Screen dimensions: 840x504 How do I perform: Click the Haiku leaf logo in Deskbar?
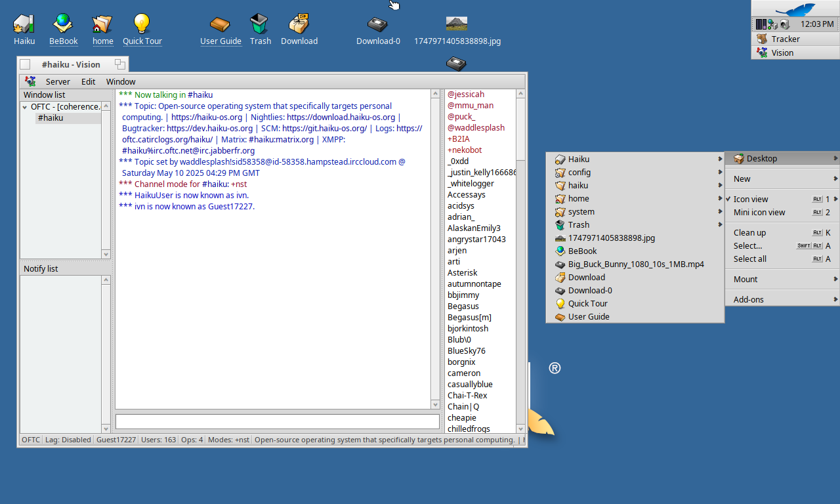click(795, 9)
